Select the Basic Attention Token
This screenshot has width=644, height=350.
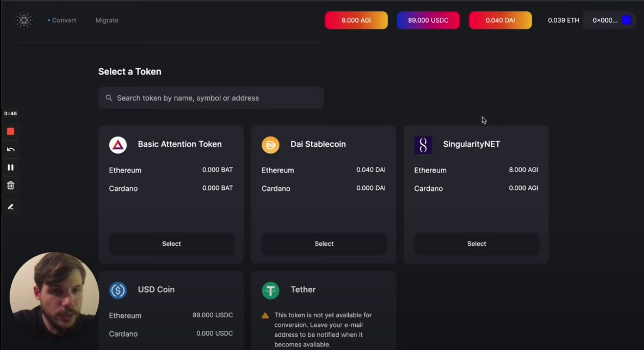[x=172, y=244]
